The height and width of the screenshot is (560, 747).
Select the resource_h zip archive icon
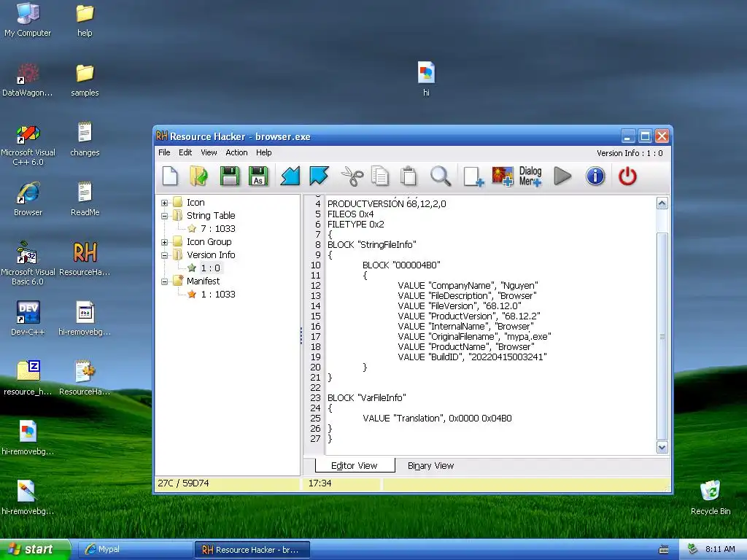28,378
